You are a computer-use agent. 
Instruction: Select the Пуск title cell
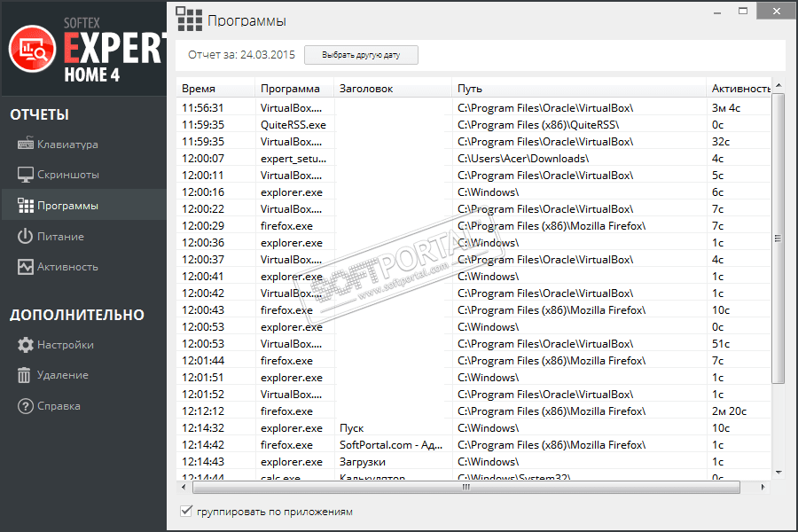point(352,428)
